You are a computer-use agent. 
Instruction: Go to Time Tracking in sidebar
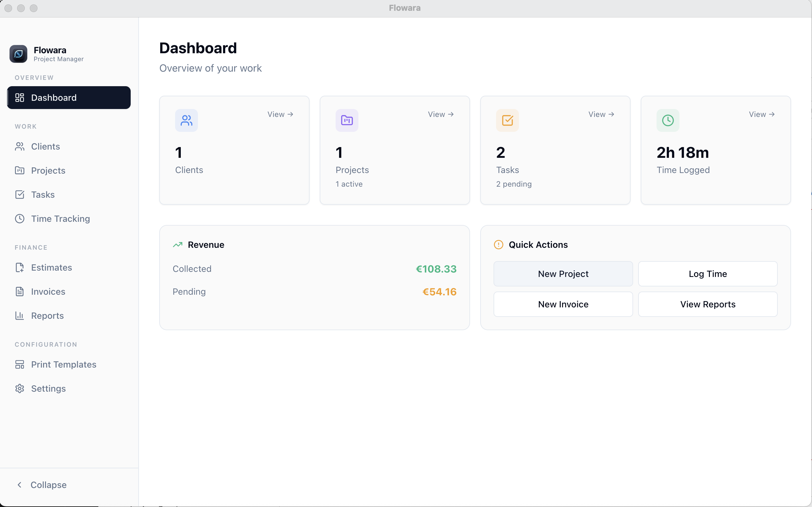[x=60, y=219]
